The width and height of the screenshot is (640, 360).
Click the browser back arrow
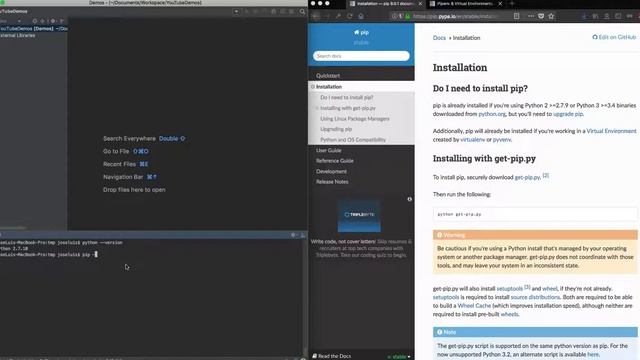click(316, 16)
